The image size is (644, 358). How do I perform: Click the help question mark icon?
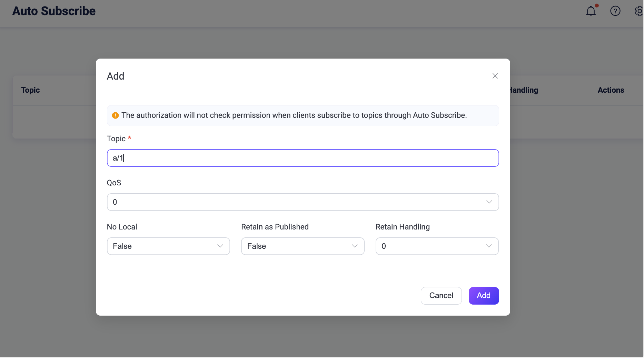[x=615, y=11]
